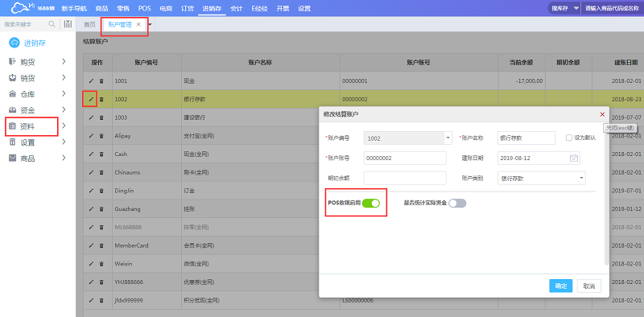Enable the 是否统计实际资金 switch

[x=457, y=203]
